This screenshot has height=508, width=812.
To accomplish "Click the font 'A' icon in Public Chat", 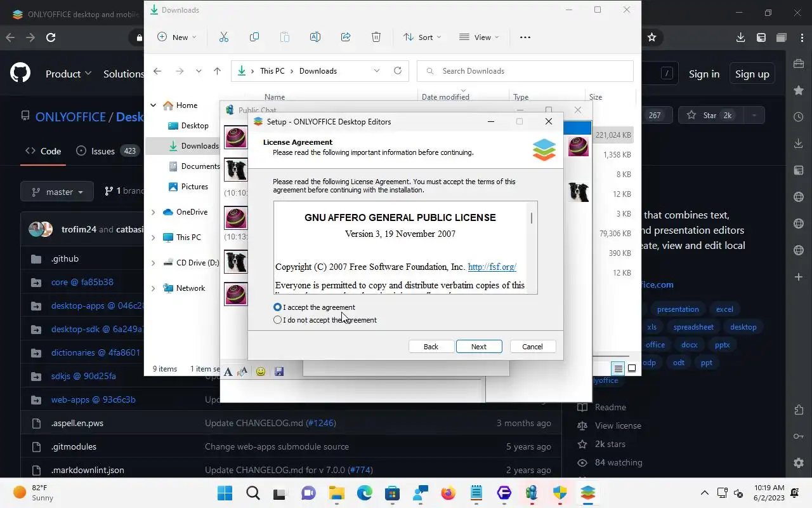I will [228, 371].
